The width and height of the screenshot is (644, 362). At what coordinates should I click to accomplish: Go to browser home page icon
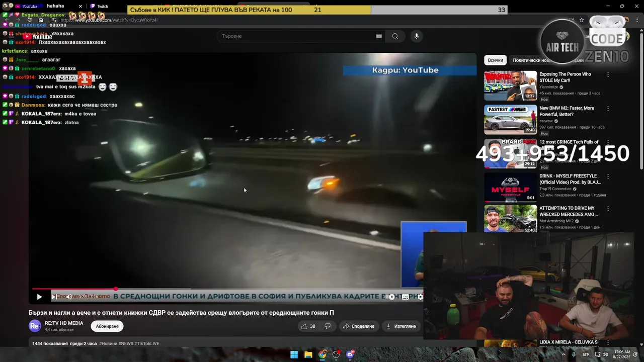pos(41,20)
